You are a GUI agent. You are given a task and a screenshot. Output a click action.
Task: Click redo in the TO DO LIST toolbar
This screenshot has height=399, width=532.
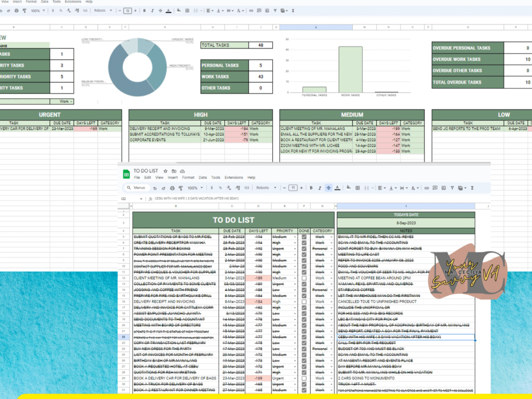tap(163, 188)
